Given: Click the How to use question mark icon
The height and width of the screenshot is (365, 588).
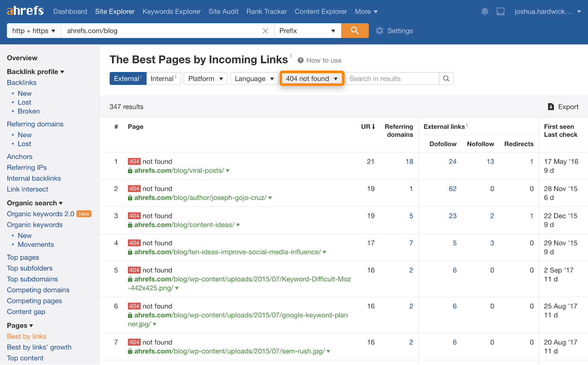Looking at the screenshot, I should pyautogui.click(x=301, y=60).
